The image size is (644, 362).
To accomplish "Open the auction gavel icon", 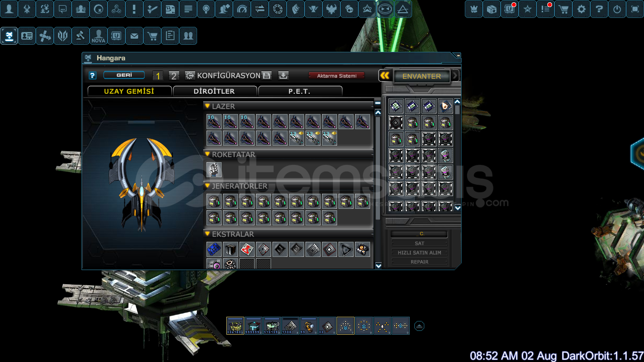I will (x=81, y=36).
